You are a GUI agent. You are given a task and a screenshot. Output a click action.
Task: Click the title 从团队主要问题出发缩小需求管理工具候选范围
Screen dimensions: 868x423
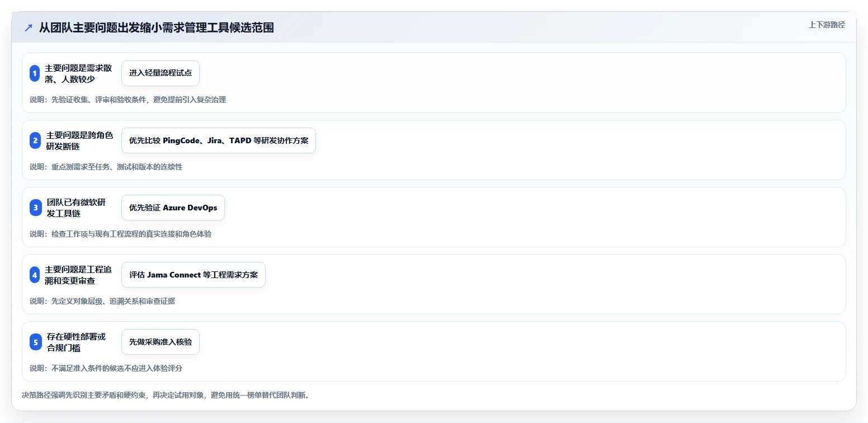click(157, 27)
